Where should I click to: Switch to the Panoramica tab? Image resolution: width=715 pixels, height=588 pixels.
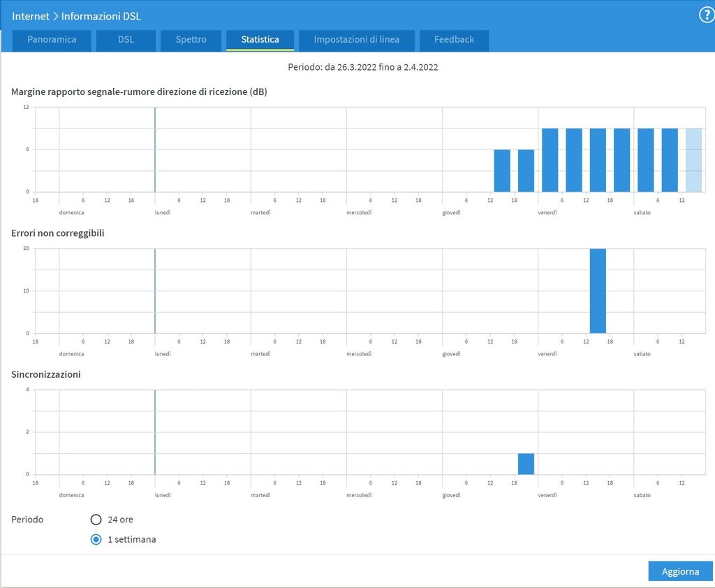click(x=52, y=40)
